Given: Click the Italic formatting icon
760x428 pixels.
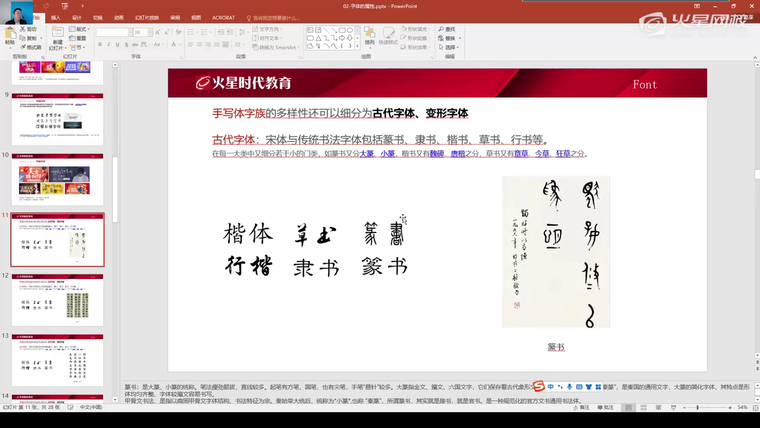Looking at the screenshot, I should (108, 46).
